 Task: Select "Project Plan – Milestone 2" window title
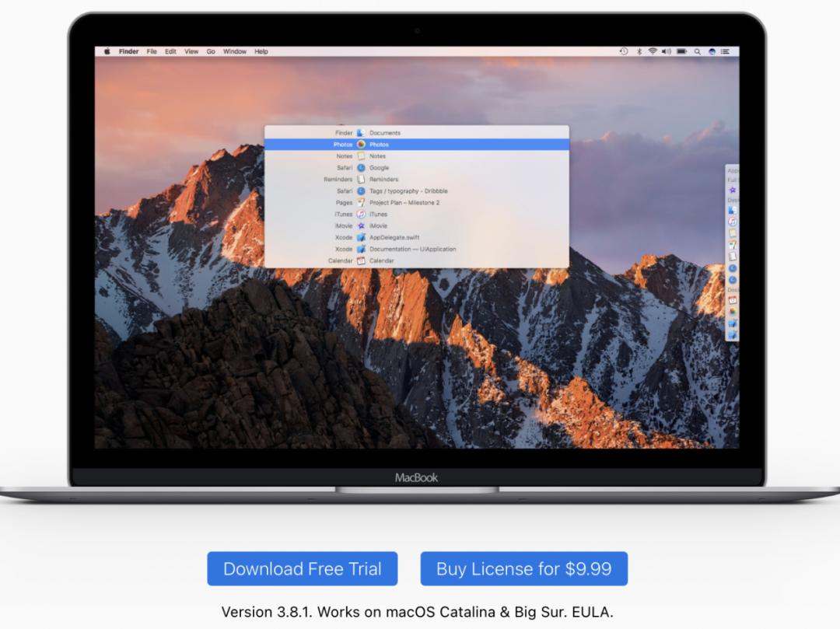pyautogui.click(x=404, y=202)
